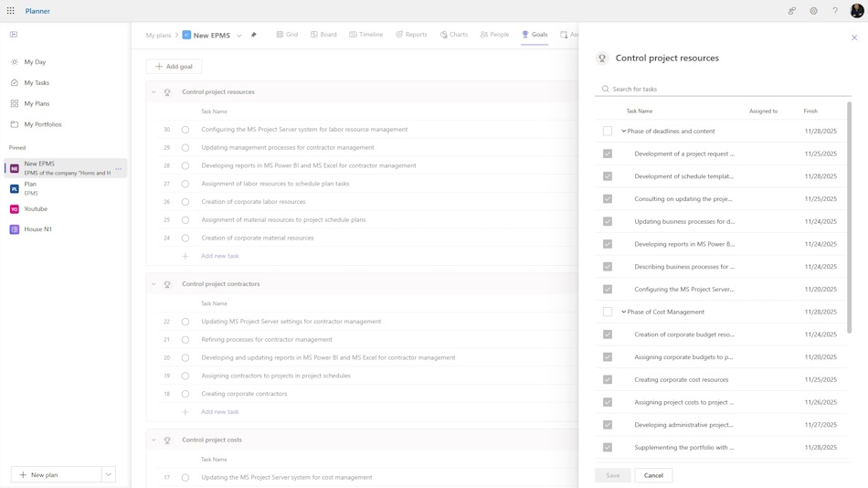Screen dimensions: 868x488
Task: Open the New plan dropdown arrow
Action: pos(109,474)
